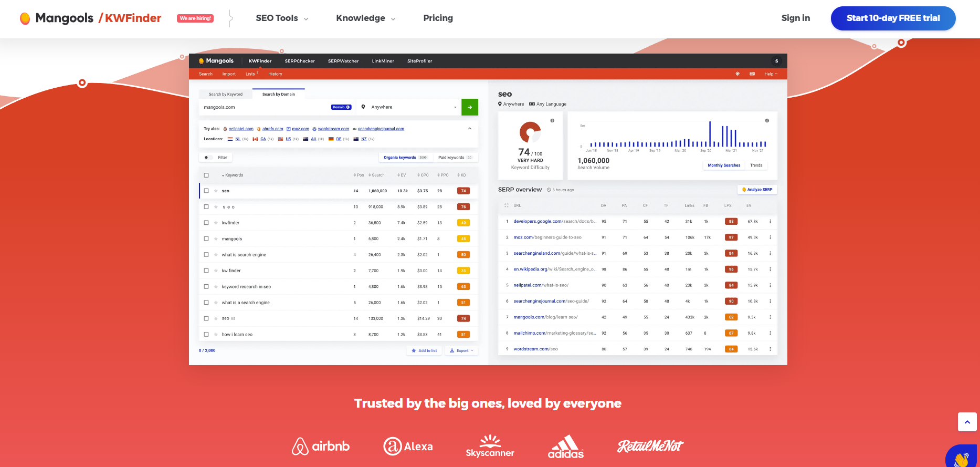Open the waving hand chat widget
This screenshot has width=980, height=467.
[x=963, y=458]
